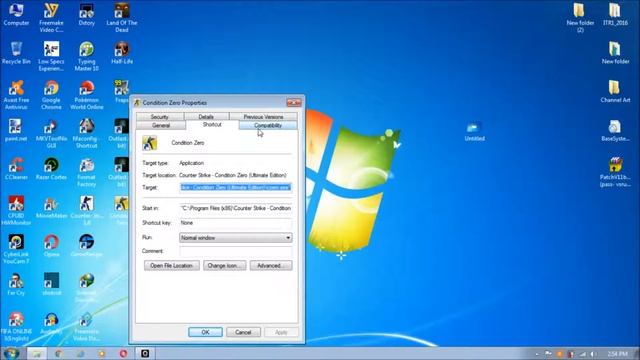The image size is (640, 360).
Task: Close the Condition Zero Properties window
Action: 293,102
